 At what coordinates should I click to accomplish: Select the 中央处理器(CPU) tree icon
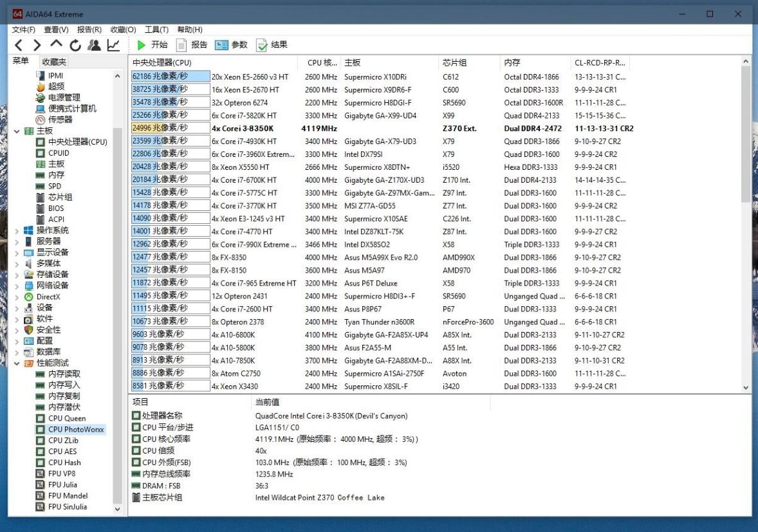tap(41, 142)
